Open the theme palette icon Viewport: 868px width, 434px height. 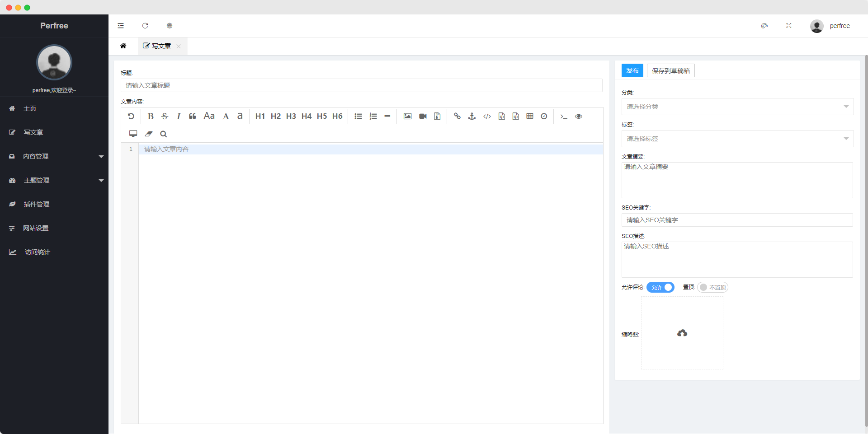tap(764, 26)
